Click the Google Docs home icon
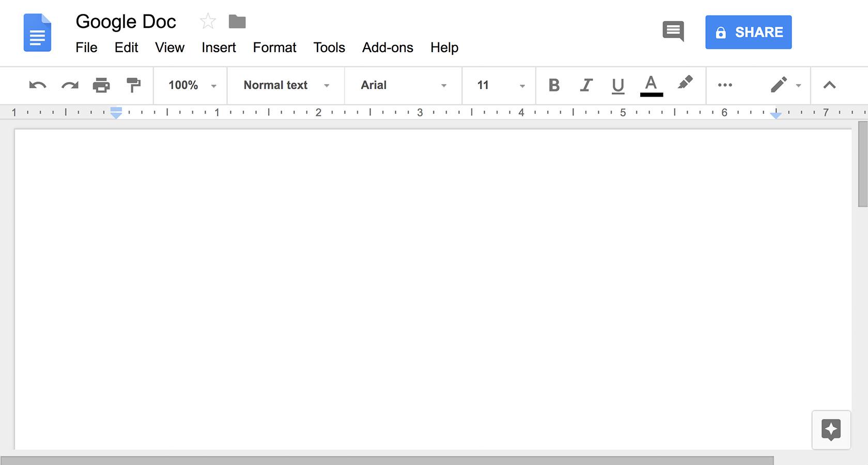Viewport: 868px width, 465px height. coord(37,33)
